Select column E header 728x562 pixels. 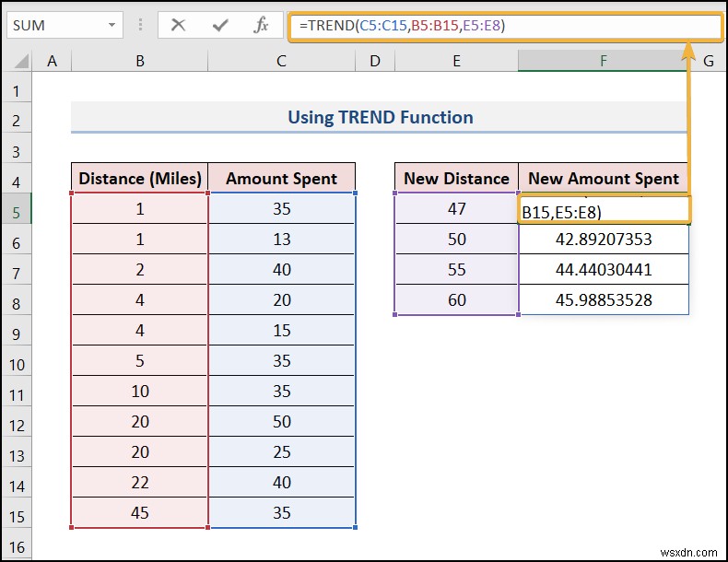[x=456, y=61]
